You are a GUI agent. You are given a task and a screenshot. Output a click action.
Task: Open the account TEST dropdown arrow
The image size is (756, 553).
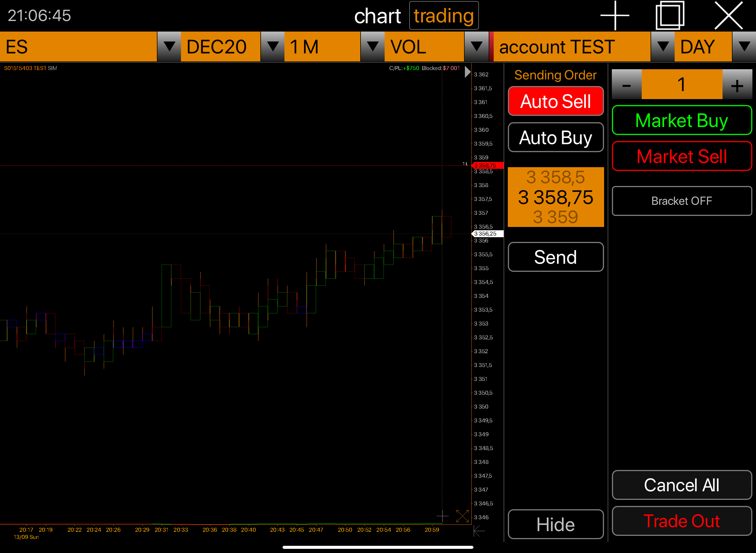(x=662, y=46)
